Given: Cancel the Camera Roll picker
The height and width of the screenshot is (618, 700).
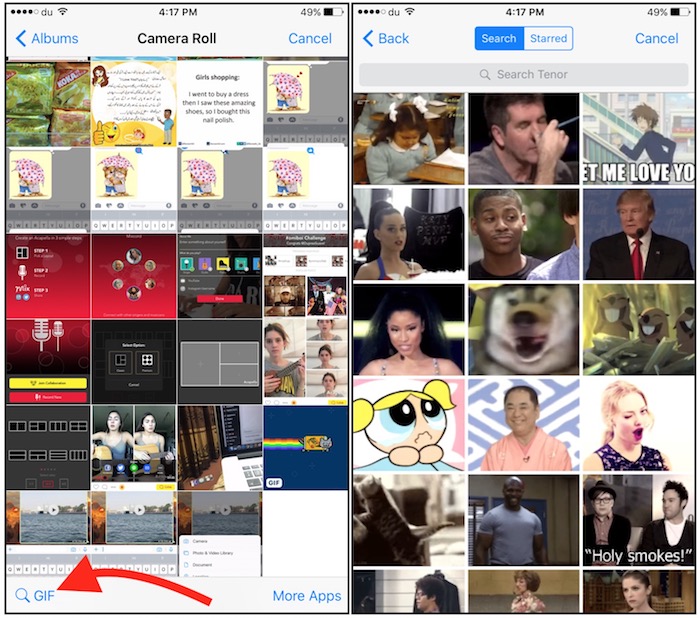Looking at the screenshot, I should [x=310, y=38].
